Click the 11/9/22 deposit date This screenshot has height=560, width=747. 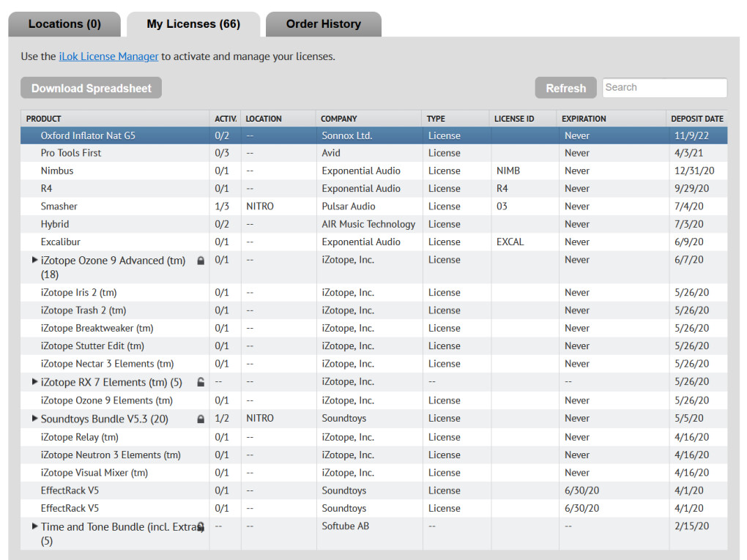tap(691, 135)
